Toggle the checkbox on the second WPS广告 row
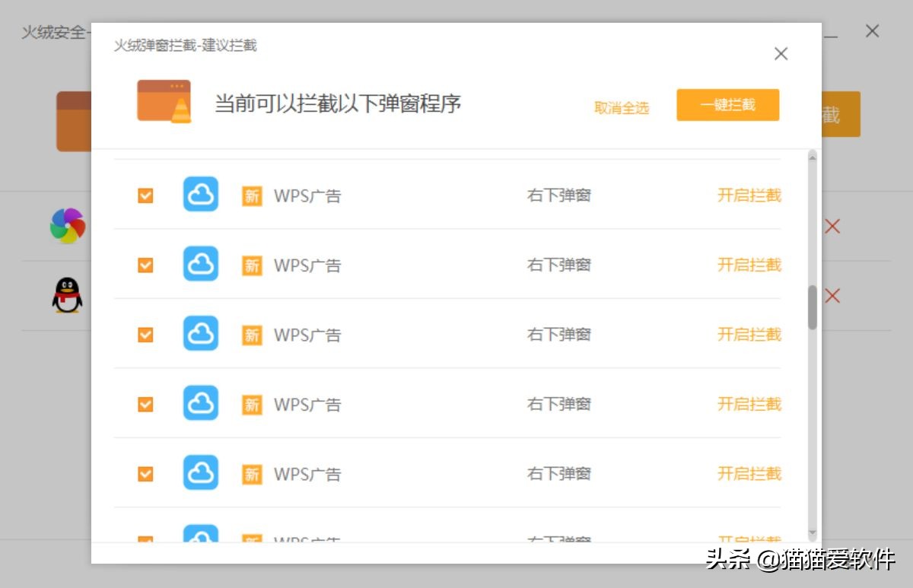This screenshot has width=913, height=588. coord(145,265)
